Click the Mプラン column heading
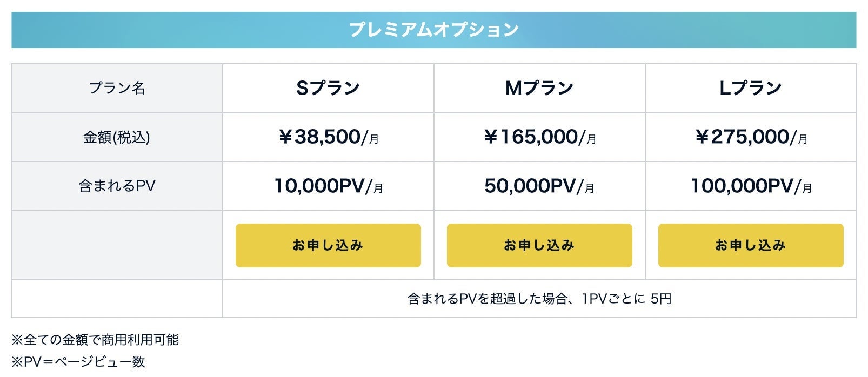The height and width of the screenshot is (377, 868). click(x=539, y=88)
